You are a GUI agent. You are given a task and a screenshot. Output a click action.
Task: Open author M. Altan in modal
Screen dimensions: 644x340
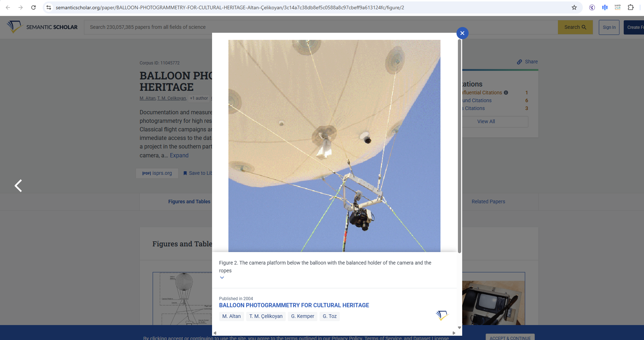(x=231, y=316)
